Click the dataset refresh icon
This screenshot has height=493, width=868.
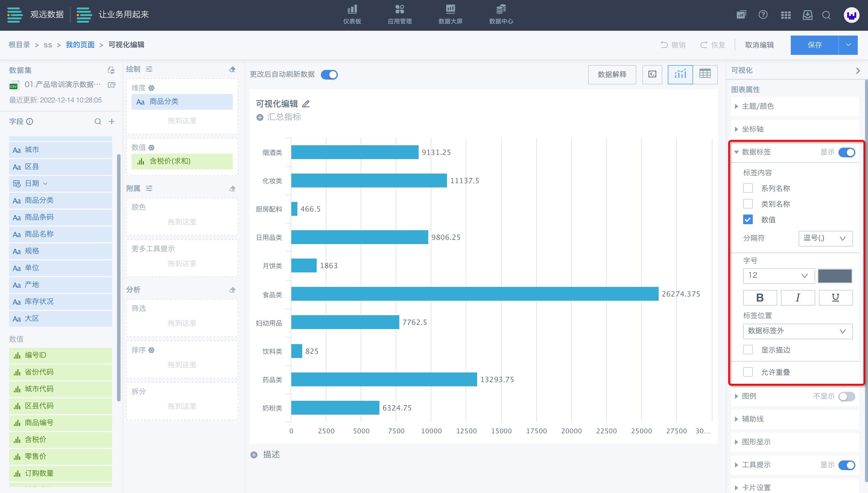[111, 70]
